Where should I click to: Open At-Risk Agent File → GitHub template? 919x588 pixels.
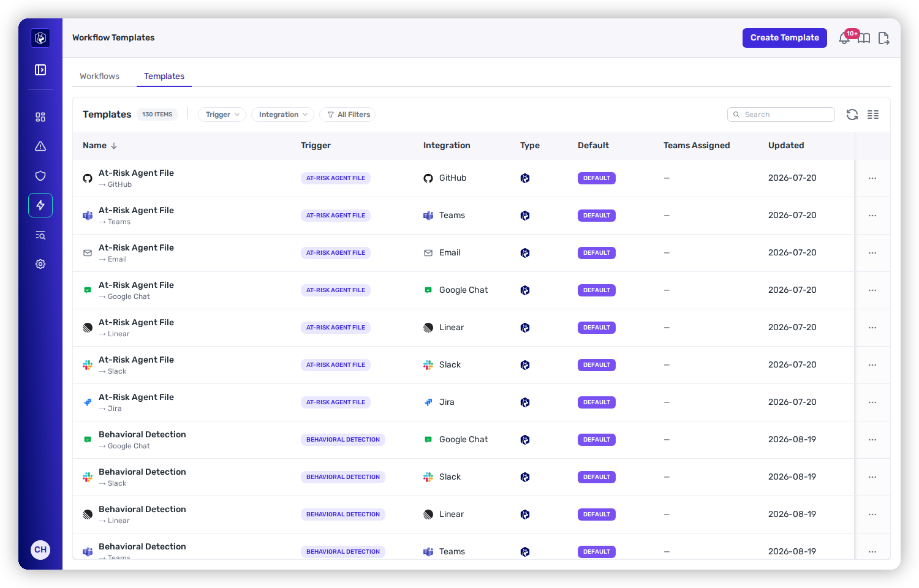point(136,178)
